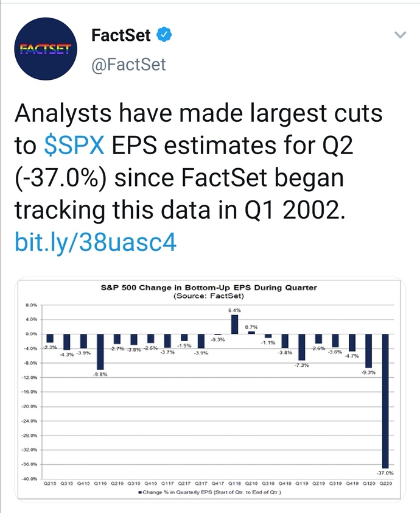
Task: Click the Q119 bar showing -7.3%
Action: (x=302, y=347)
